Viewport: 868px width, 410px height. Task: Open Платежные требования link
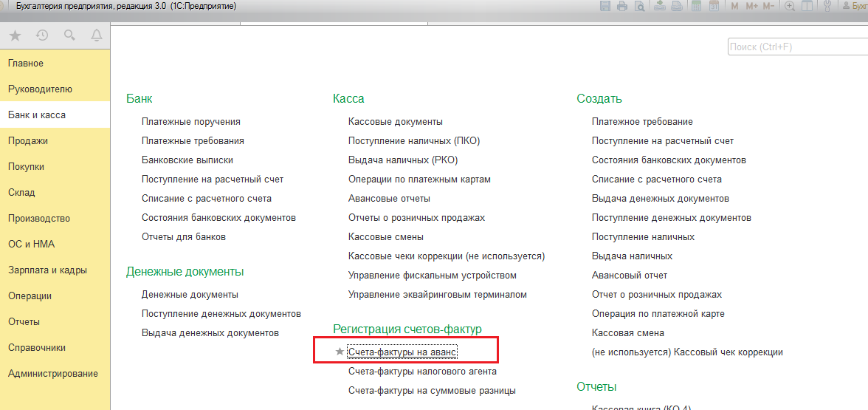click(x=193, y=140)
